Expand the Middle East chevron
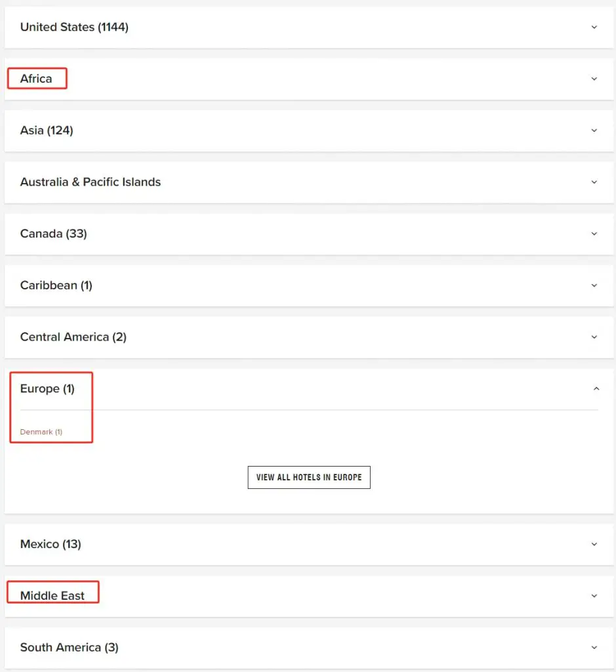 click(594, 596)
